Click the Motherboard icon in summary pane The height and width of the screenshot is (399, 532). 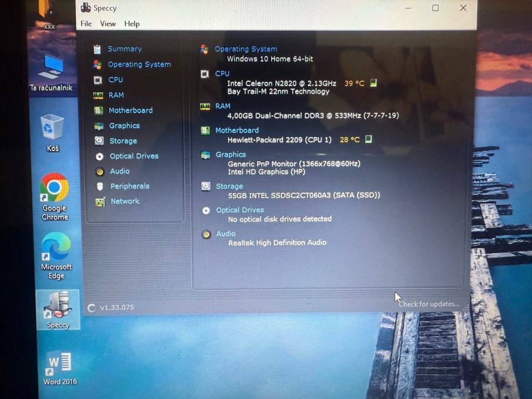pos(206,131)
